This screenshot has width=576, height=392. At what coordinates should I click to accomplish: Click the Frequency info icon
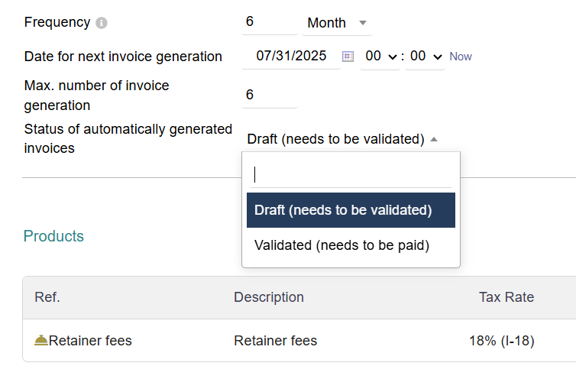point(102,23)
